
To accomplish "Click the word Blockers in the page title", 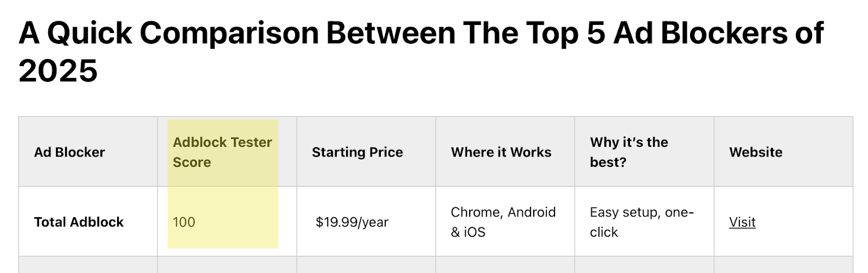I will [724, 33].
